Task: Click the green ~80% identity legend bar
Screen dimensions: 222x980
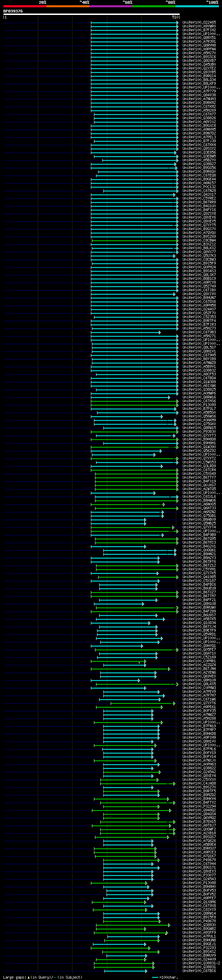Action: 154,6
